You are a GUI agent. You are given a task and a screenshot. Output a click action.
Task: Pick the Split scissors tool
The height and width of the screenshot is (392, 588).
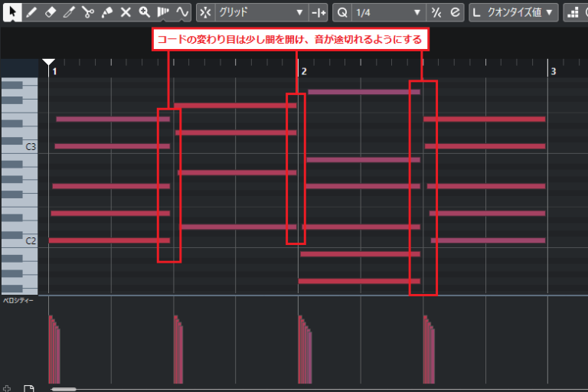pos(88,12)
